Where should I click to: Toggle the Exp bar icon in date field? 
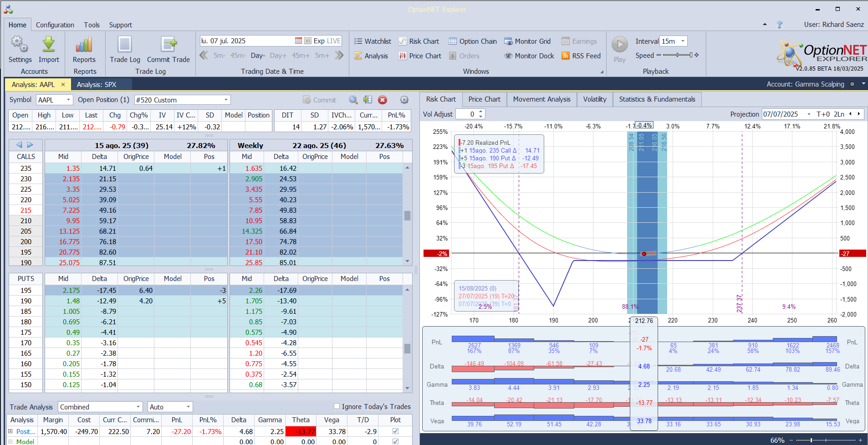point(308,41)
